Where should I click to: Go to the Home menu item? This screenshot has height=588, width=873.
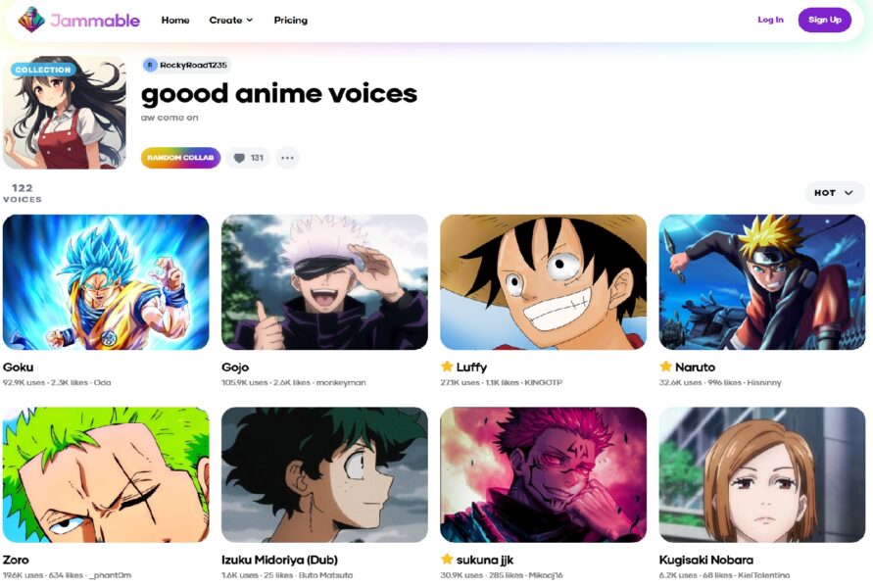click(x=175, y=20)
